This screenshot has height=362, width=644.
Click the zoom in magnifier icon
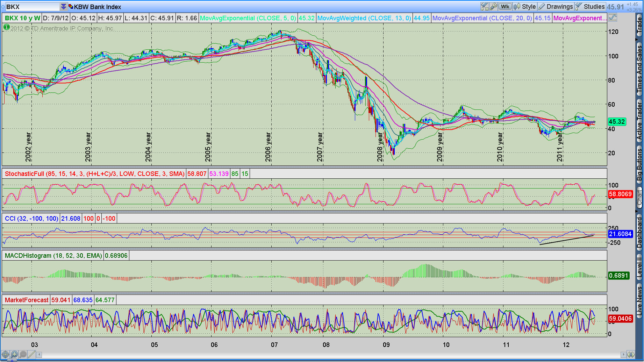click(14, 355)
